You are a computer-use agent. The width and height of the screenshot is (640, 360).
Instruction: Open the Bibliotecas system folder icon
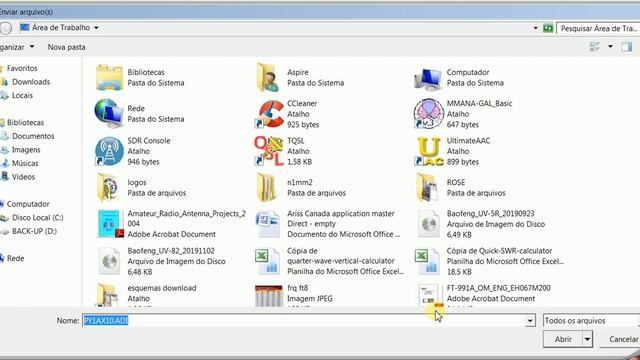[x=109, y=78]
